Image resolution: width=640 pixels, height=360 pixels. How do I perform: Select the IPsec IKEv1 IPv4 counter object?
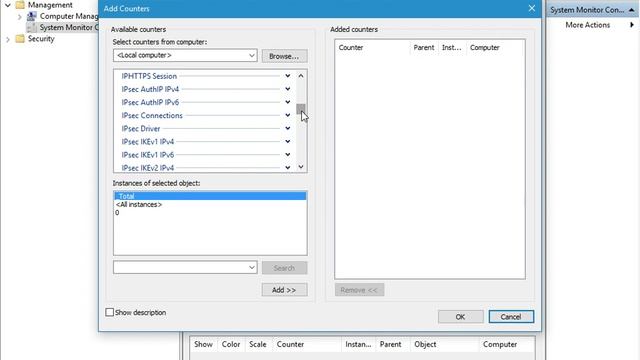click(x=147, y=142)
